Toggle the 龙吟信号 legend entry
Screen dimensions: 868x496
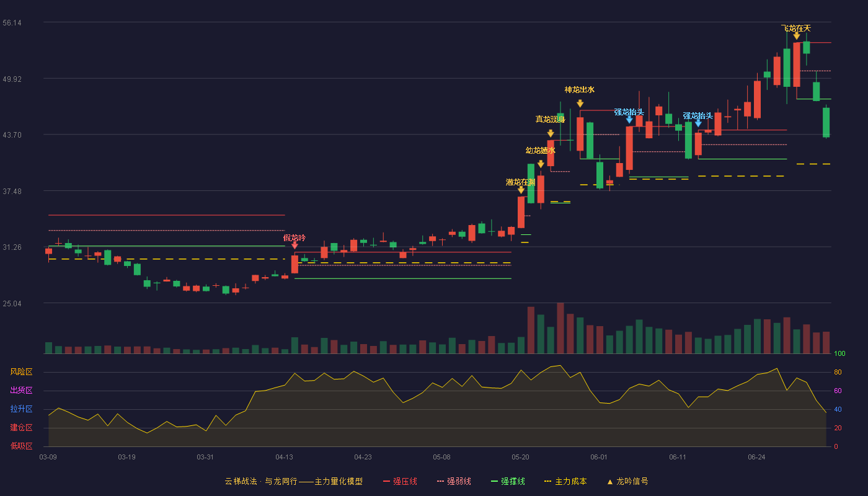tap(627, 481)
